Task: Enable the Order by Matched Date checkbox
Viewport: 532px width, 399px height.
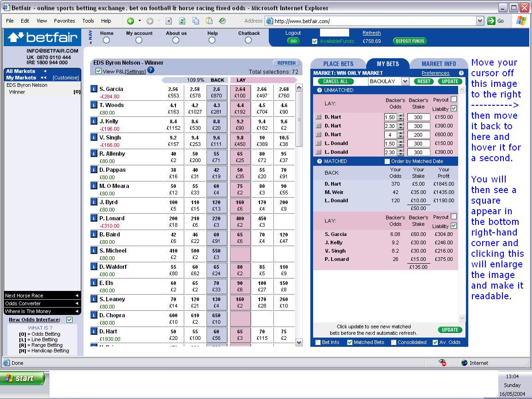Action: pyautogui.click(x=387, y=161)
